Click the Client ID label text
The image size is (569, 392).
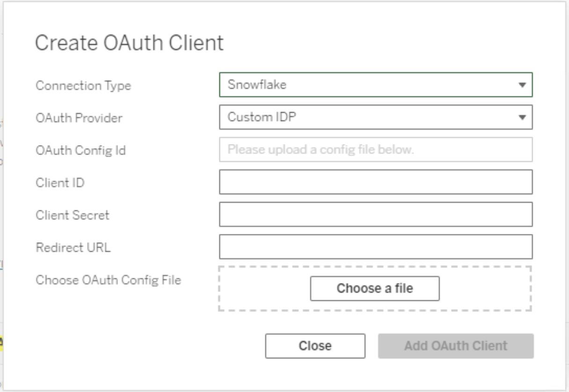(60, 183)
